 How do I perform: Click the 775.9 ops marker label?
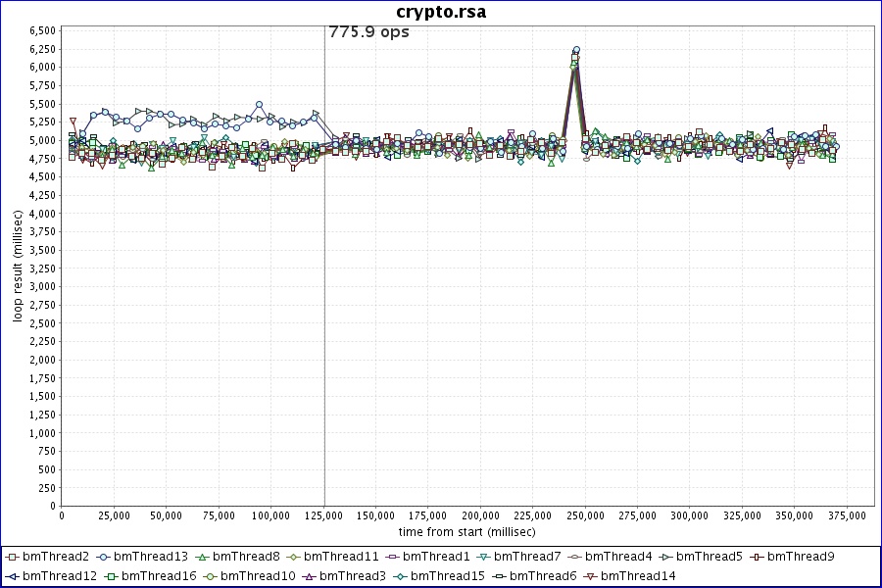368,32
